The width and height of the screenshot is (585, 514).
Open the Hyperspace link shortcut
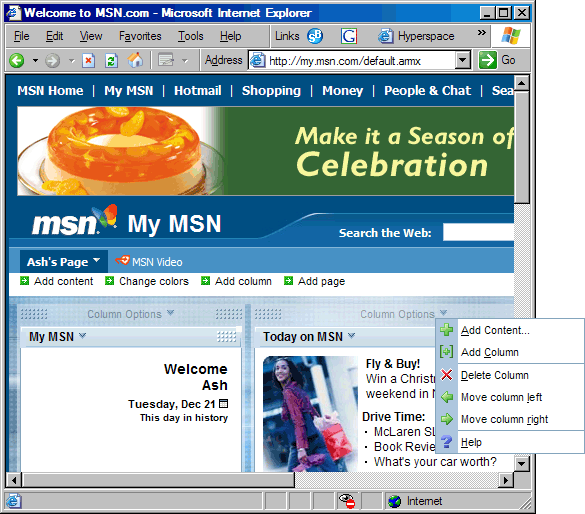(x=416, y=36)
